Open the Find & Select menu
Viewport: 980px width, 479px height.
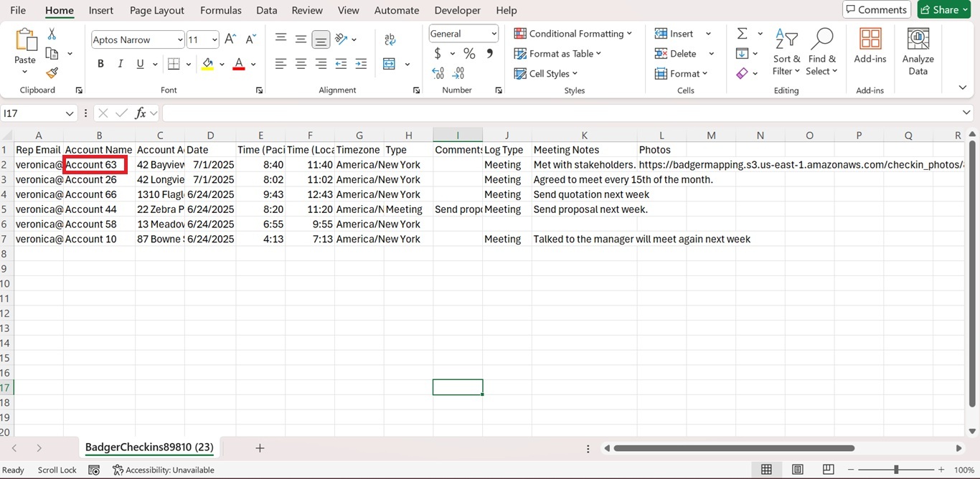pyautogui.click(x=821, y=51)
